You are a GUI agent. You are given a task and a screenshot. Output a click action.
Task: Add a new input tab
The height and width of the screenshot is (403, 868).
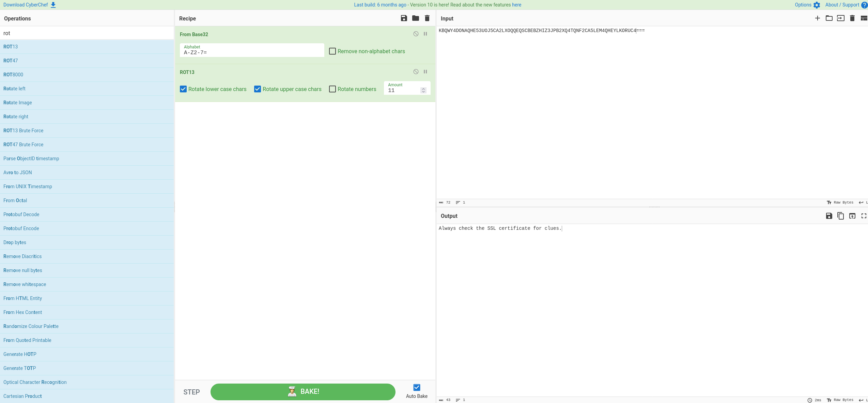pos(817,18)
